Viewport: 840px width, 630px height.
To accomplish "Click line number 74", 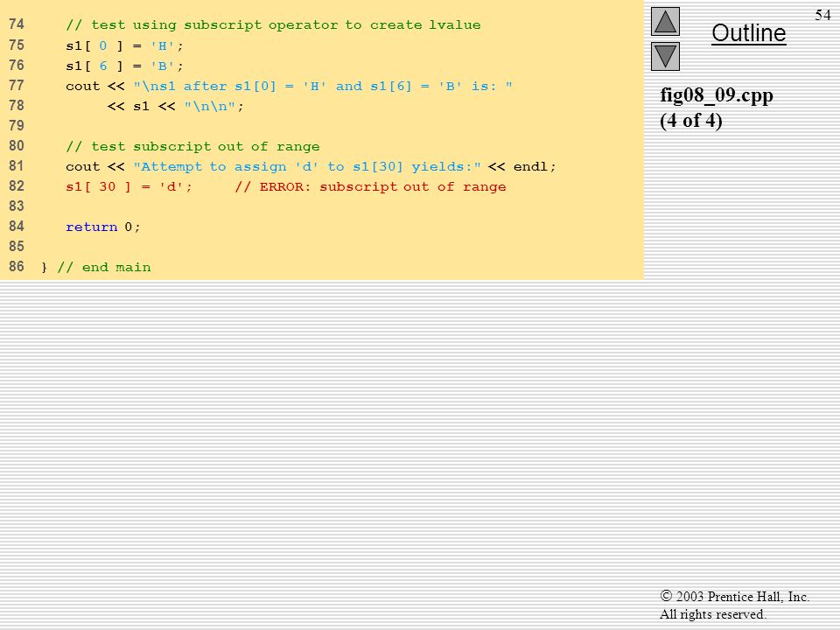I will [x=17, y=24].
